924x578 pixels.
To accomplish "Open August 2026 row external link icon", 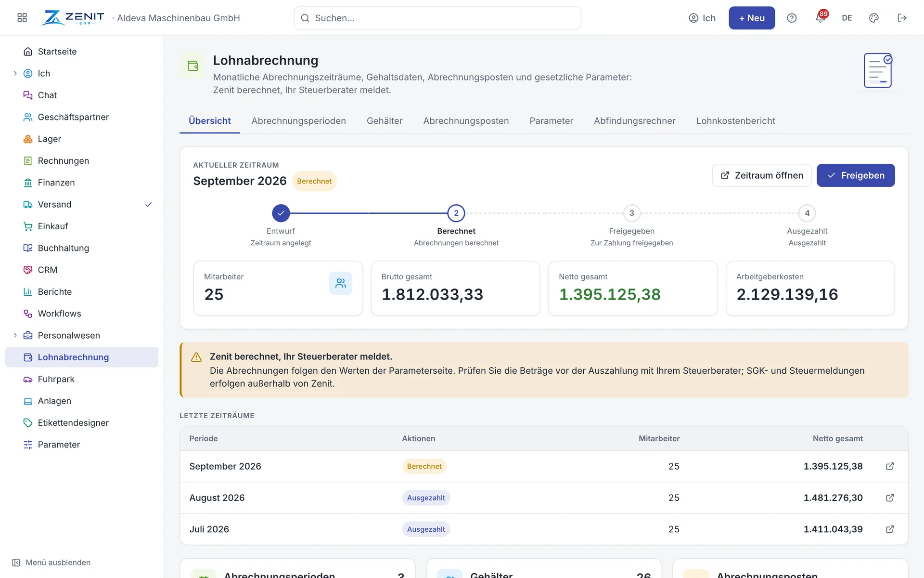I will click(x=890, y=498).
